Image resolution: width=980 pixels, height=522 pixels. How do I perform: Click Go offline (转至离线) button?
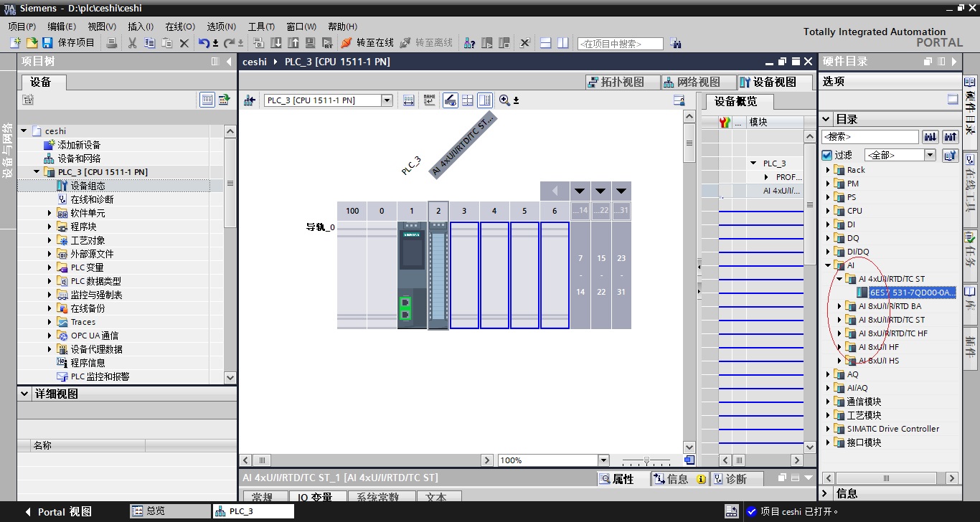pyautogui.click(x=425, y=43)
